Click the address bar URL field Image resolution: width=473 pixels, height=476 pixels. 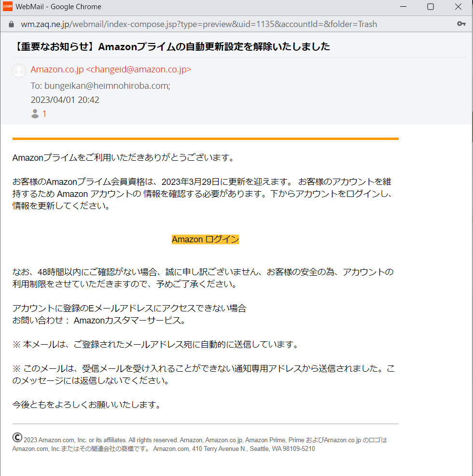click(199, 24)
